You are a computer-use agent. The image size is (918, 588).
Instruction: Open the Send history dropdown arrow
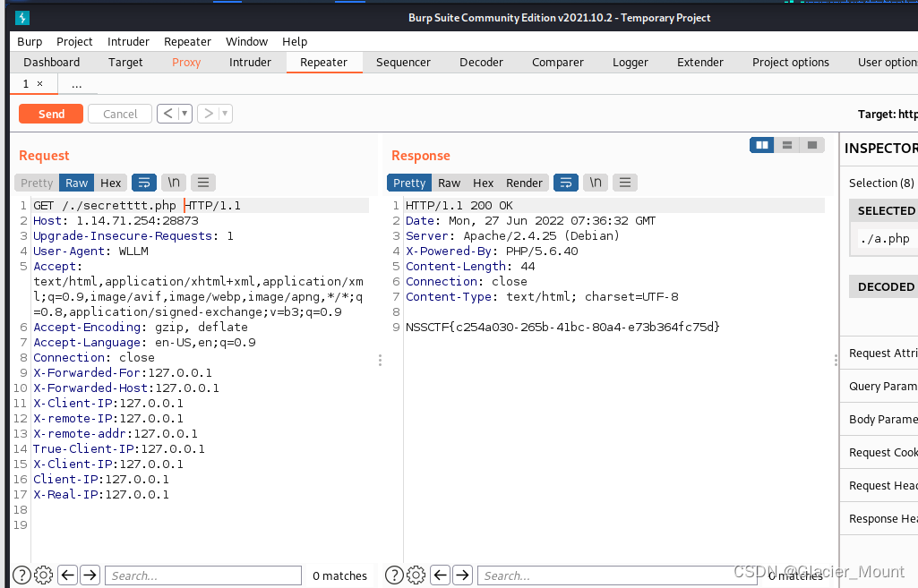pos(183,113)
